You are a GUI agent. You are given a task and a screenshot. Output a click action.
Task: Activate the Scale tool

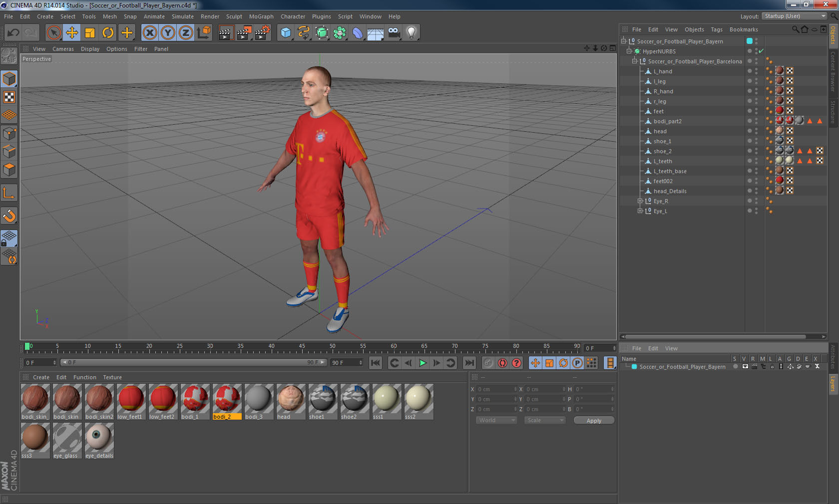(90, 33)
